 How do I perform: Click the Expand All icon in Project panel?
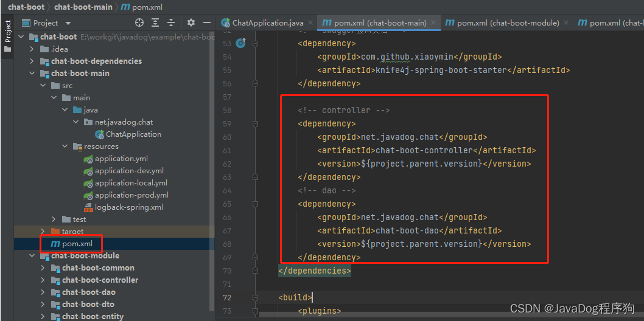point(155,22)
